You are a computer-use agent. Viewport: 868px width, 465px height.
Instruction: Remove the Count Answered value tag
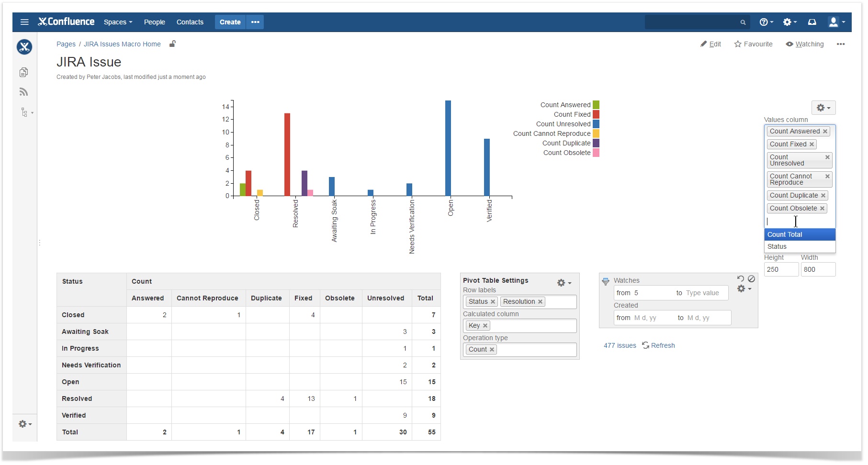click(x=825, y=131)
